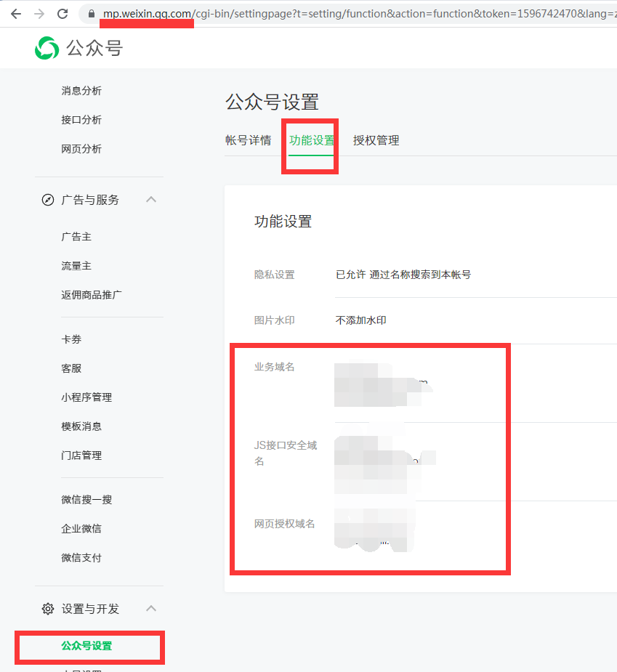
Task: Click the browser back arrow
Action: (16, 14)
